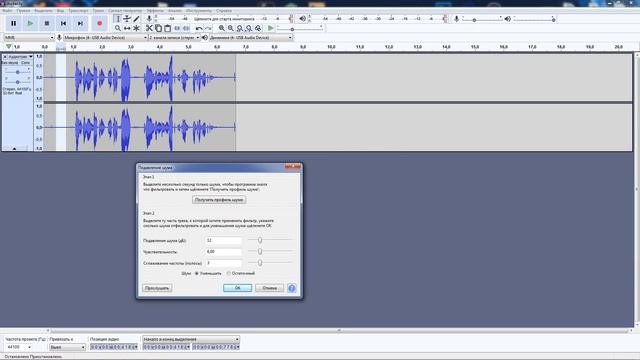Screen dimensions: 640x360
Task: Undo the last action
Action: point(199,28)
